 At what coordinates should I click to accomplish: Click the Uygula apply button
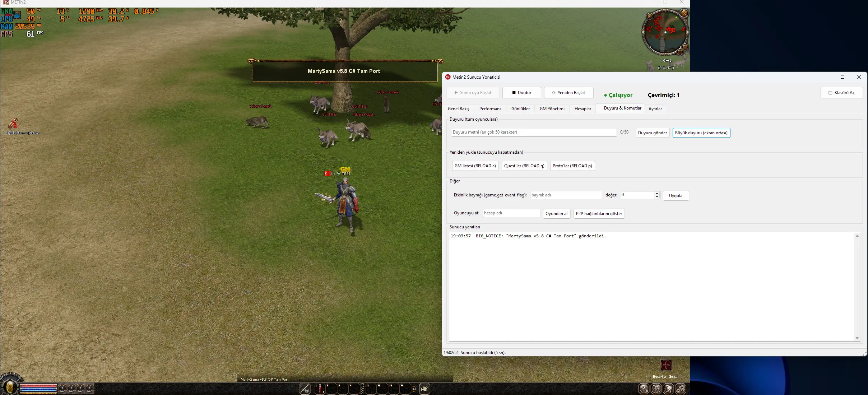click(676, 196)
